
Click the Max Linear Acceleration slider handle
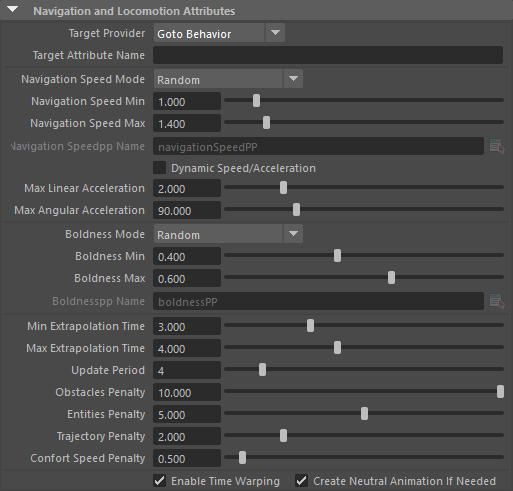coord(283,188)
